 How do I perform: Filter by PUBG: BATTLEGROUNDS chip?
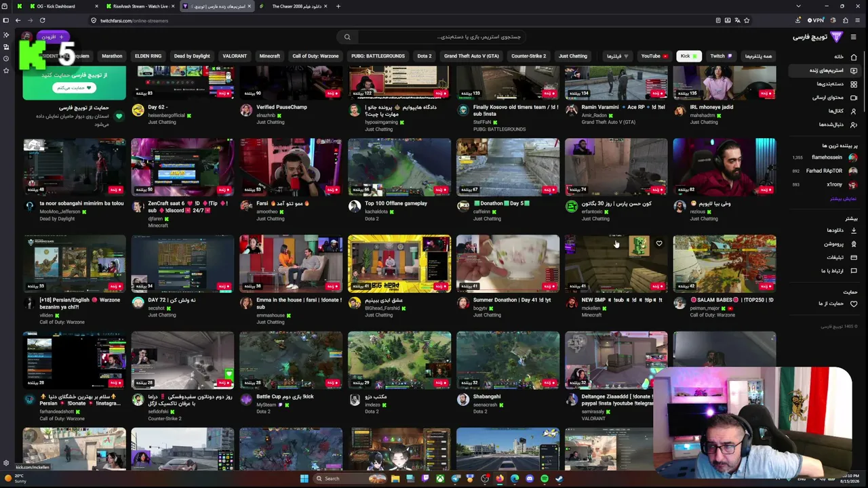point(378,56)
